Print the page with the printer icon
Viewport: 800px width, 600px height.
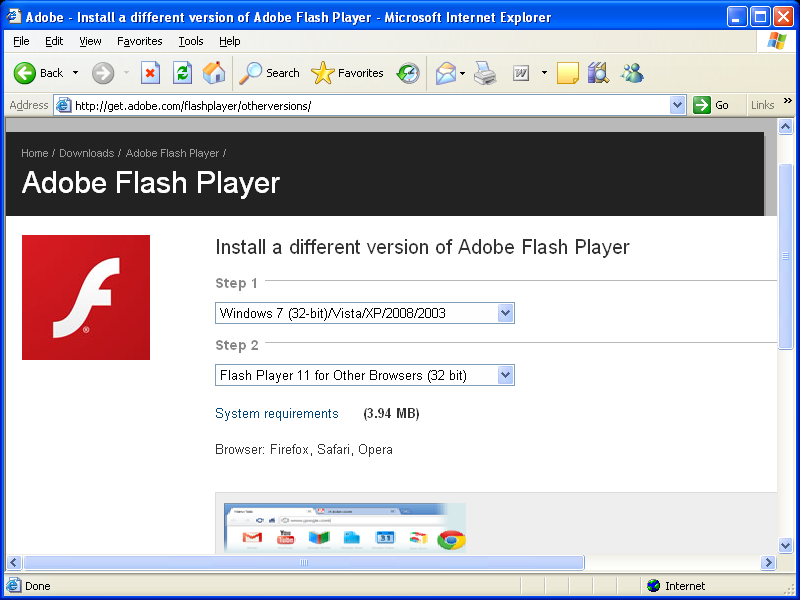(x=485, y=73)
